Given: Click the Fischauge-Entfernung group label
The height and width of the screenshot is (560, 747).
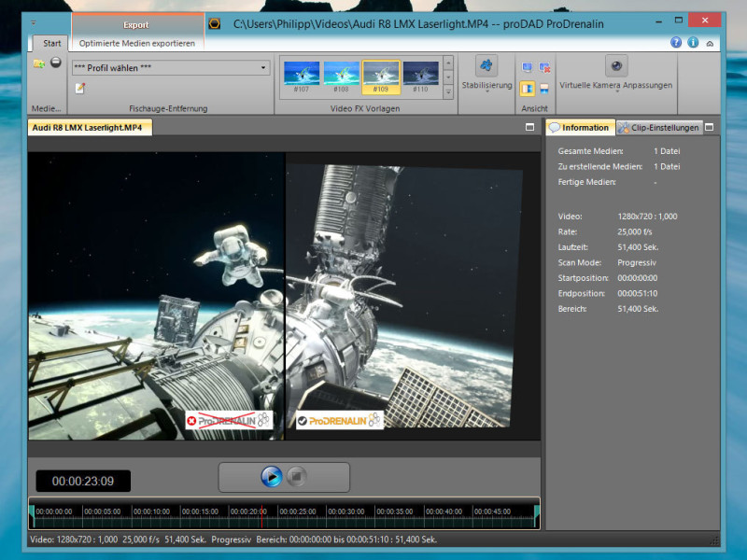Looking at the screenshot, I should click(x=168, y=108).
